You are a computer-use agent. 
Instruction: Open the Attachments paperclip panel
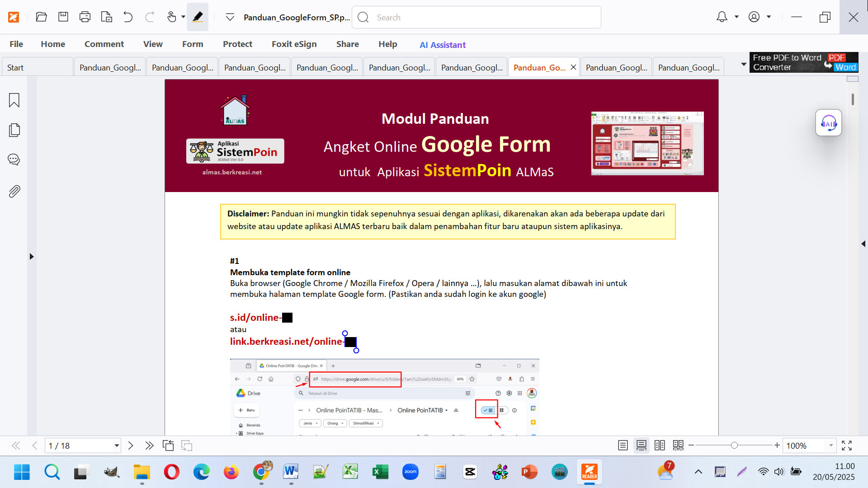[x=14, y=192]
